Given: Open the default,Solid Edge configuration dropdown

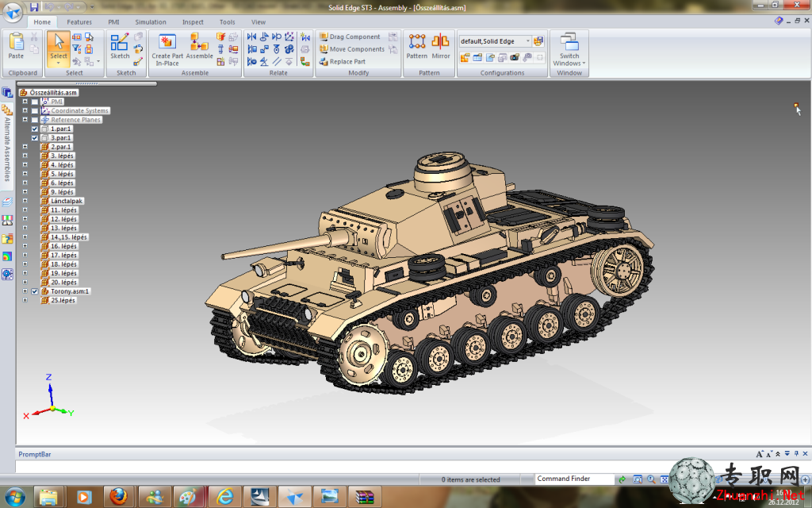Looking at the screenshot, I should (527, 41).
